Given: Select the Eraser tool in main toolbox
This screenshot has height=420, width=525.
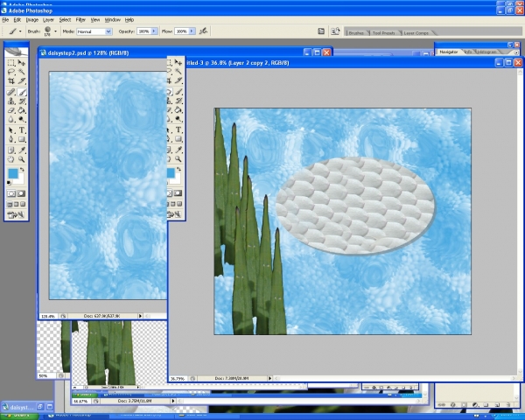Looking at the screenshot, I should 11,110.
